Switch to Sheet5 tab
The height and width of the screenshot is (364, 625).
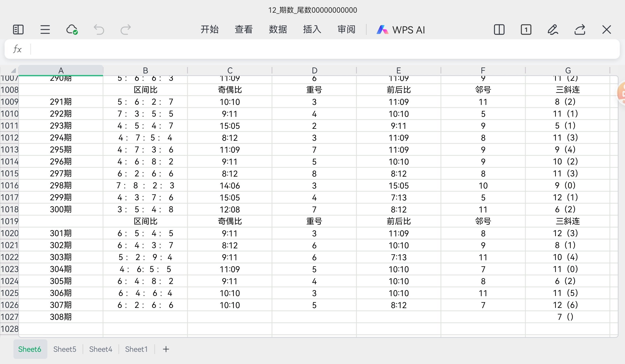(65, 349)
